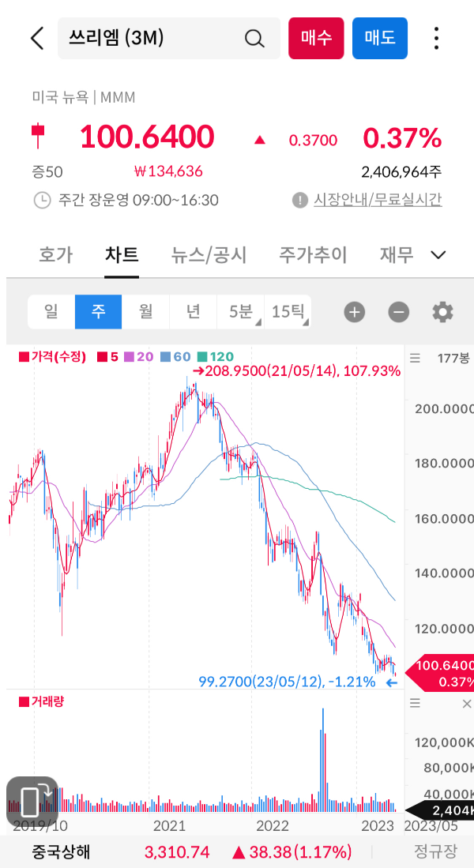
Task: Open the search with the magnifier icon
Action: pyautogui.click(x=254, y=38)
